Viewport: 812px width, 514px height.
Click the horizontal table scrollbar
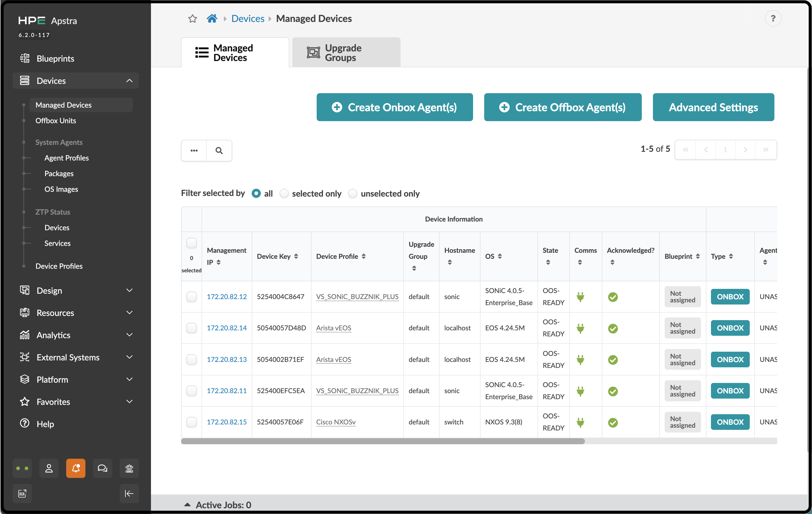pyautogui.click(x=383, y=441)
